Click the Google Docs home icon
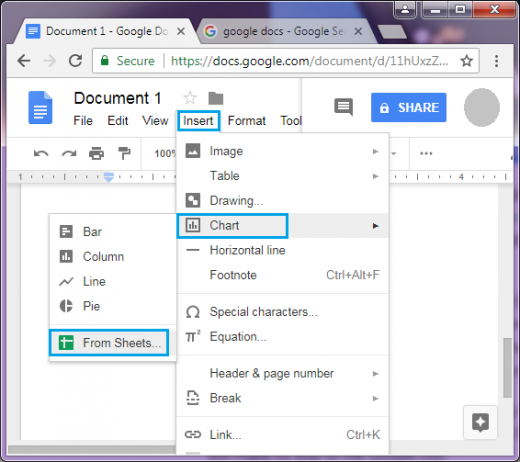520x462 pixels. tap(40, 107)
